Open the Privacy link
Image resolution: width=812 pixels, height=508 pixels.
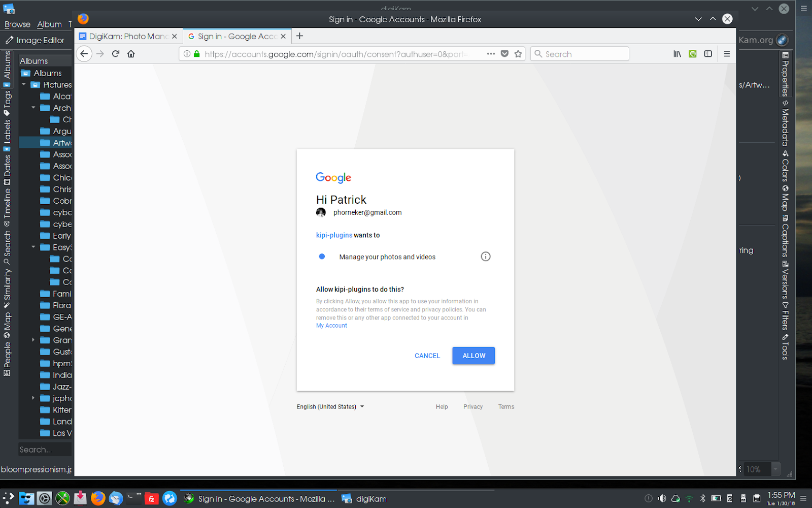[x=473, y=407]
